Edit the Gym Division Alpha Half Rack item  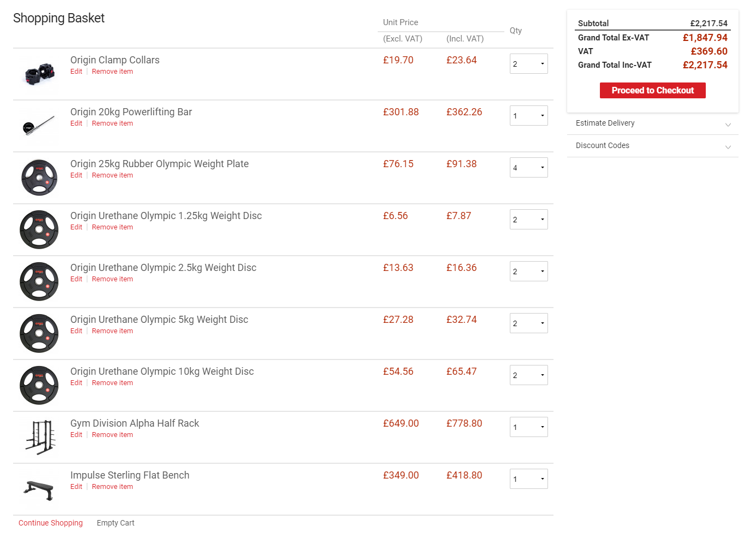(76, 435)
